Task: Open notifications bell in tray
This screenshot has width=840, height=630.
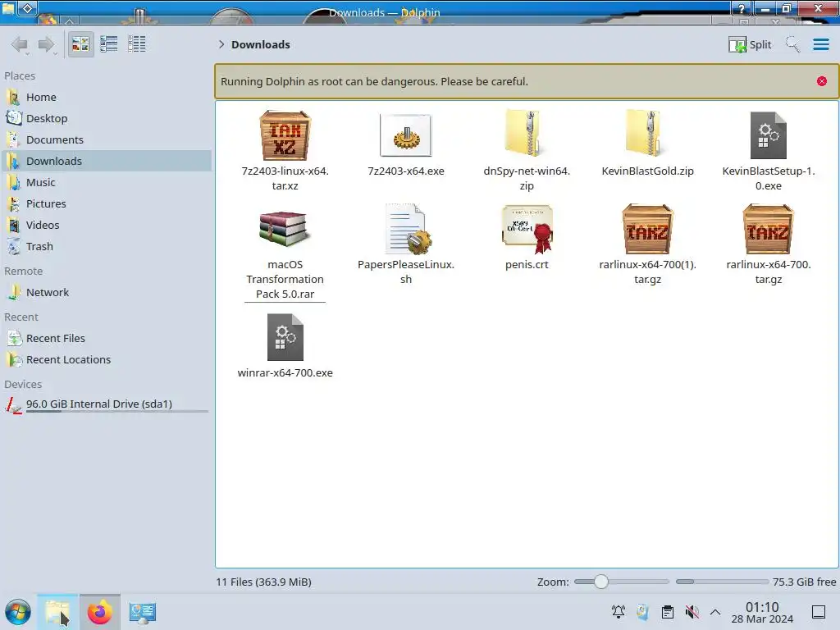Action: tap(619, 612)
